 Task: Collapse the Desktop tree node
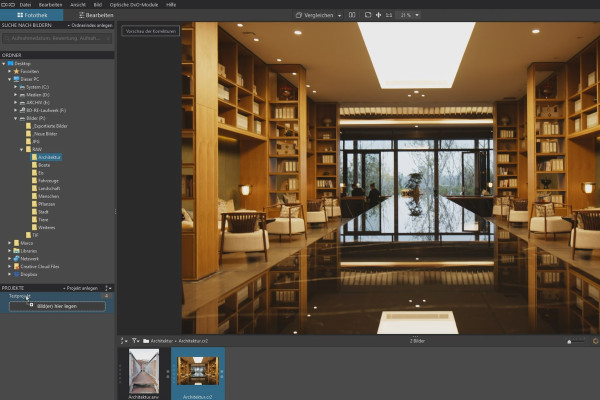[x=4, y=64]
